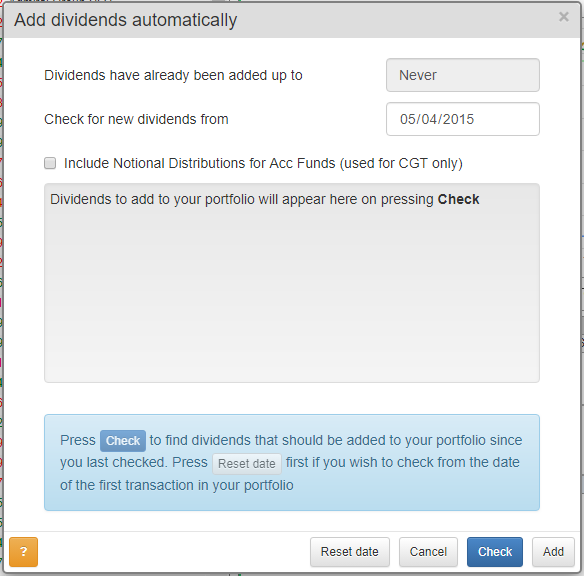Click the small Check badge inside the blue info box
The image size is (584, 576).
tap(123, 440)
